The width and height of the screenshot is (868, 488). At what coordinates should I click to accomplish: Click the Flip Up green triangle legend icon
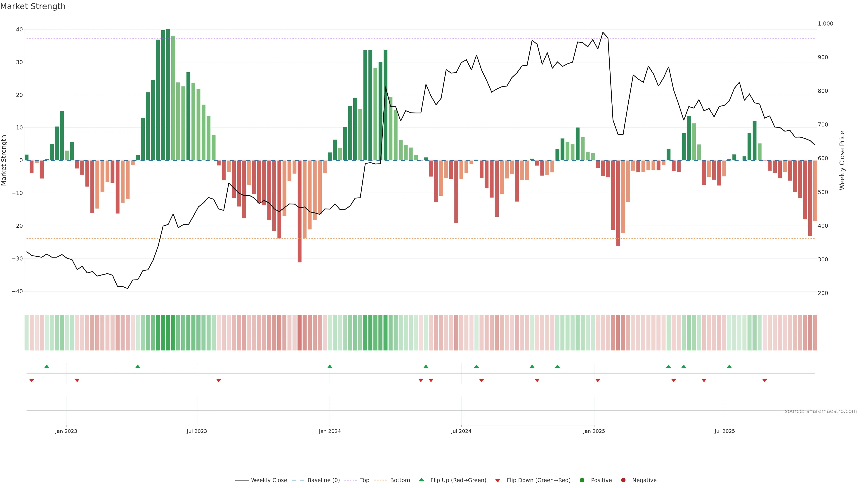421,480
